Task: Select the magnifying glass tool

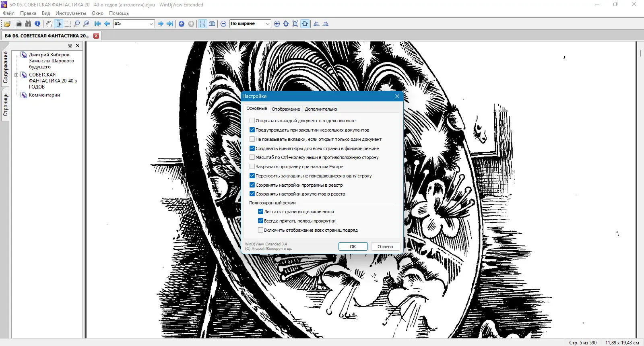Action: 77,24
